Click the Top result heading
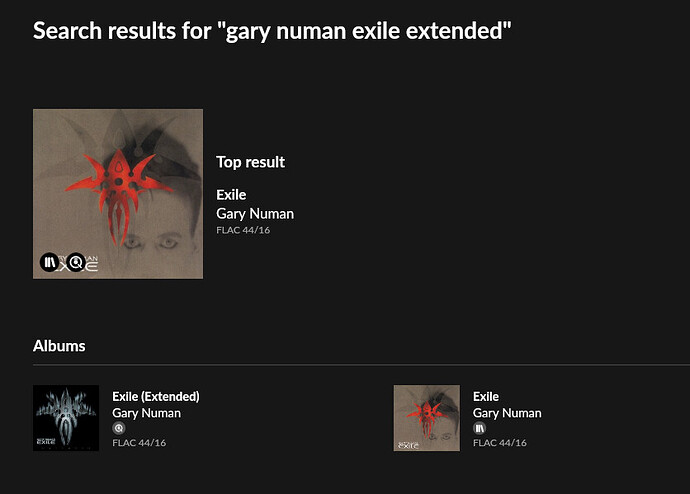The width and height of the screenshot is (690, 494). pyautogui.click(x=250, y=162)
